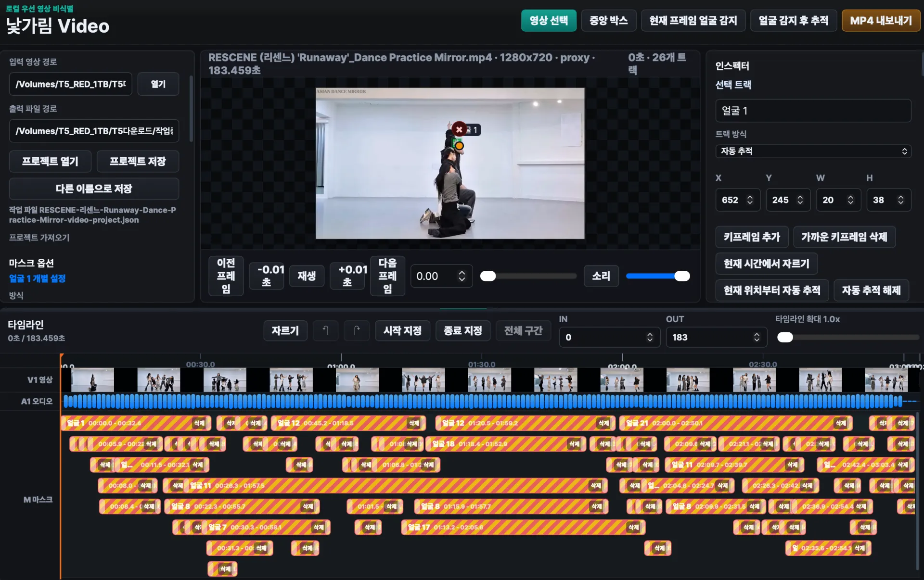The image size is (924, 580).
Task: Click the 입력 영상 경로 path field
Action: point(70,84)
